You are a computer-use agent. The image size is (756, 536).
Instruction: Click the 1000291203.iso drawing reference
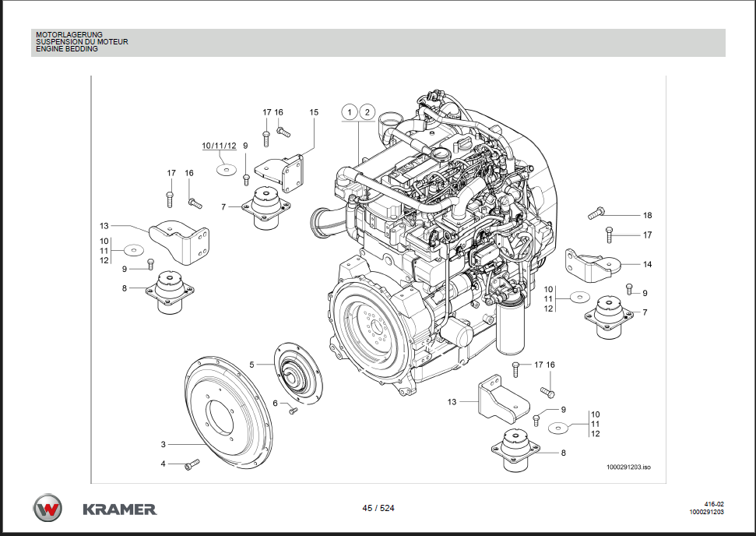[x=628, y=468]
